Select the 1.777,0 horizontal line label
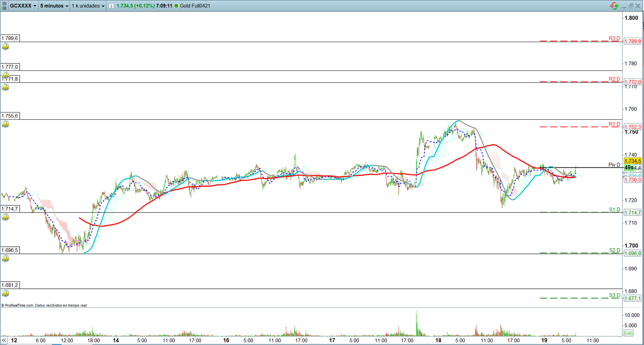Image resolution: width=644 pixels, height=345 pixels. coord(10,67)
